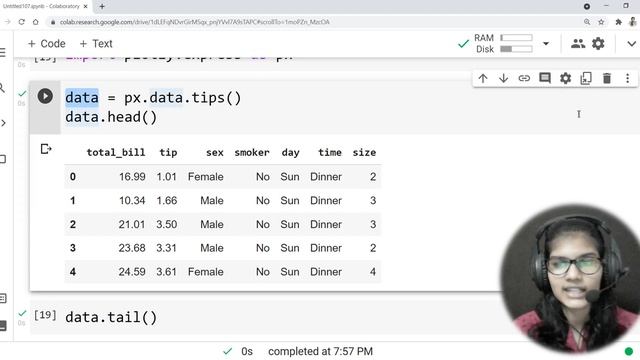Open cell editor settings gear
This screenshot has height=360, width=640.
click(565, 78)
